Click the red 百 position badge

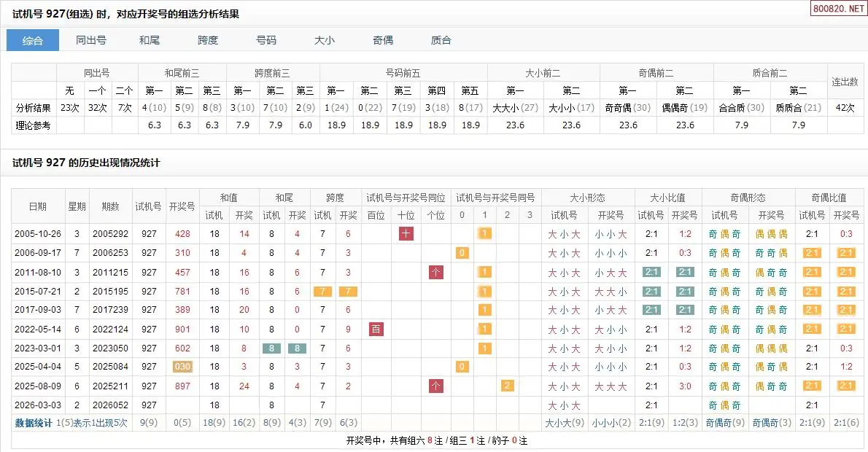coord(376,329)
